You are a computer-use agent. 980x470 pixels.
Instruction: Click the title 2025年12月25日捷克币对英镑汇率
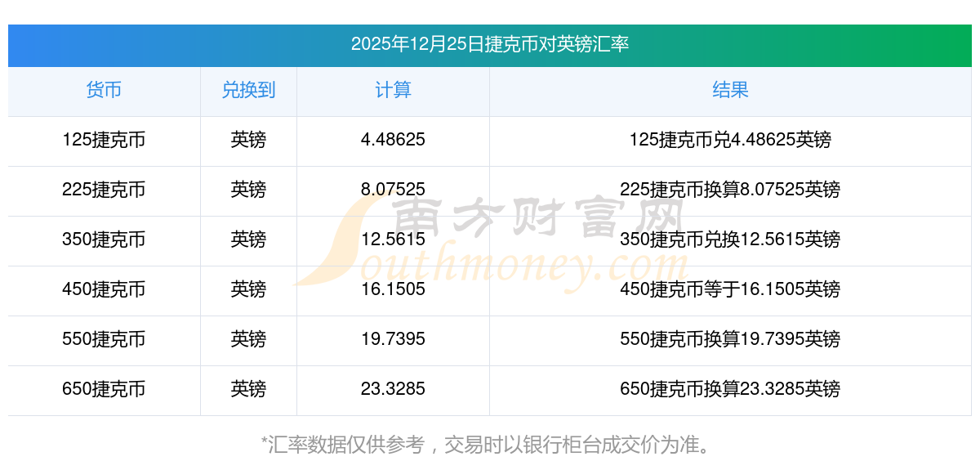[x=490, y=44]
